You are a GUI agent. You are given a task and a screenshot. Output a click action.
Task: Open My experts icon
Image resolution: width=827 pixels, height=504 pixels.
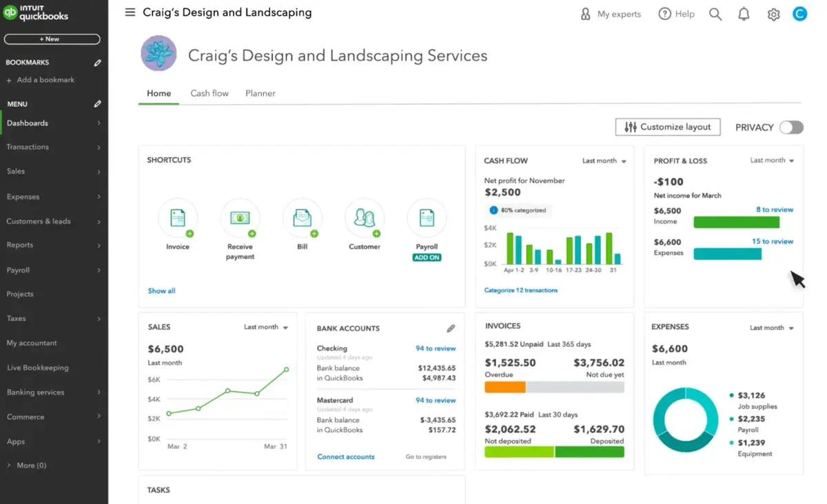586,14
